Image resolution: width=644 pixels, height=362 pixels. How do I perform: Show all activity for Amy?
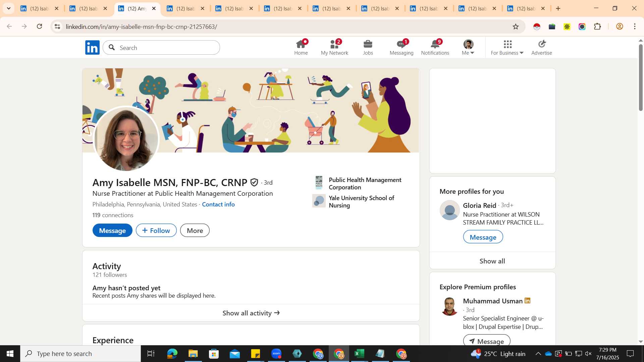[x=251, y=313]
